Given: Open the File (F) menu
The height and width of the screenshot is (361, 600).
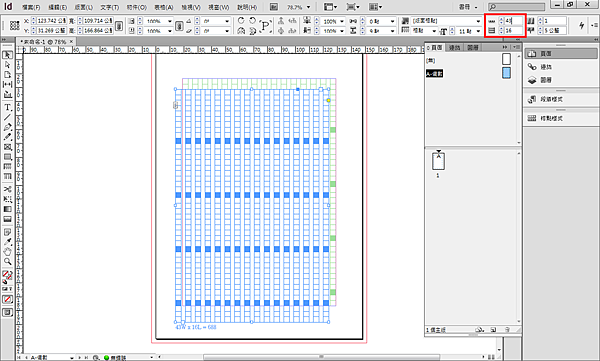Looking at the screenshot, I should pos(31,7).
